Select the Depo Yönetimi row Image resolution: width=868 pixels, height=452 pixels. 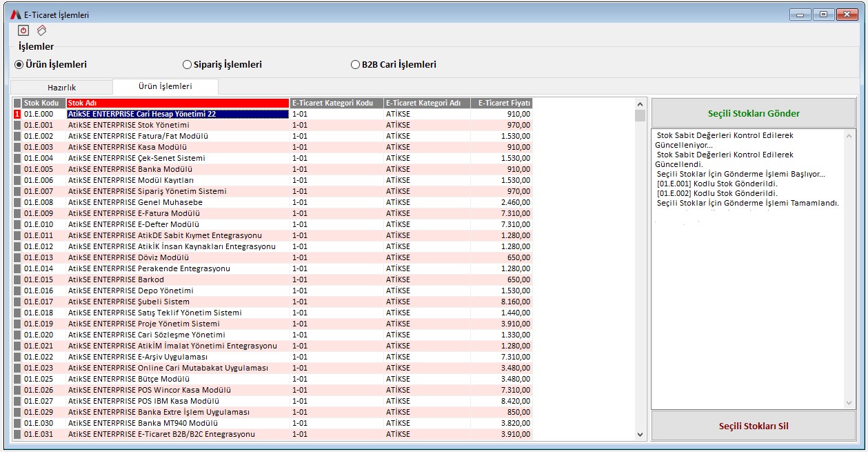(x=273, y=291)
